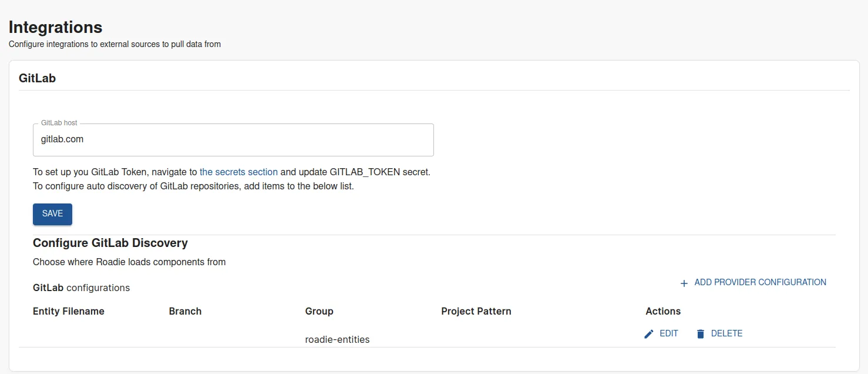
Task: Click the Group column header
Action: [319, 311]
